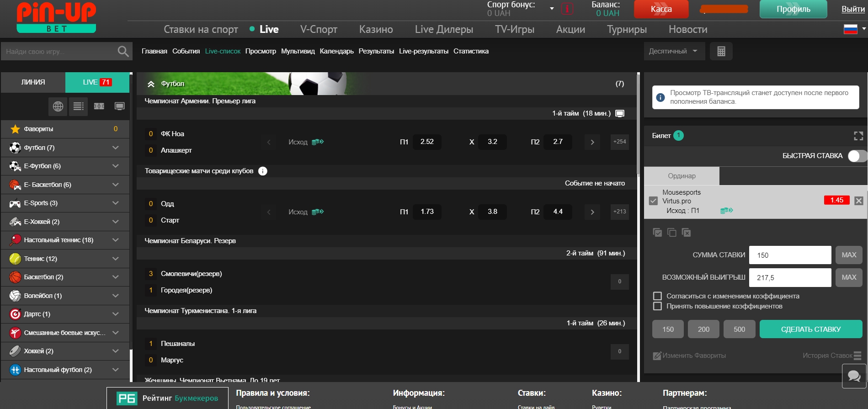868x409 pixels.
Task: Click the ВОЗМОЖНЫЙ ВЫИГРЫШ input field
Action: coord(790,277)
